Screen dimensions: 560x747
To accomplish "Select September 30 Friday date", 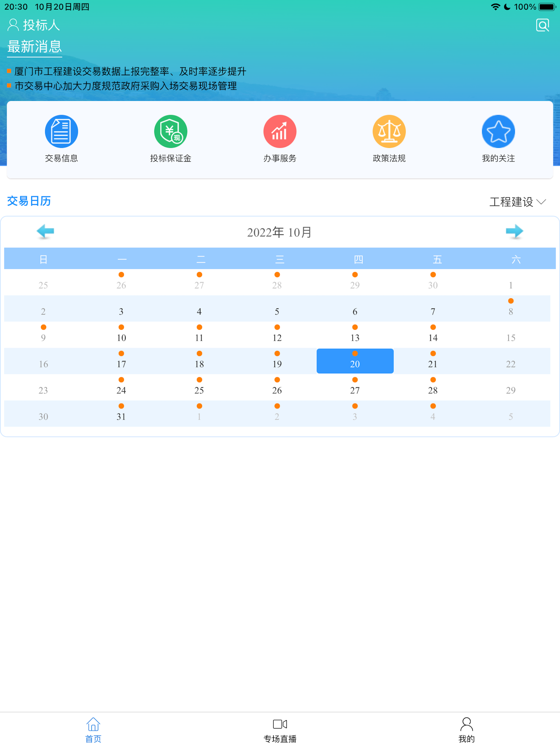I will 433,282.
